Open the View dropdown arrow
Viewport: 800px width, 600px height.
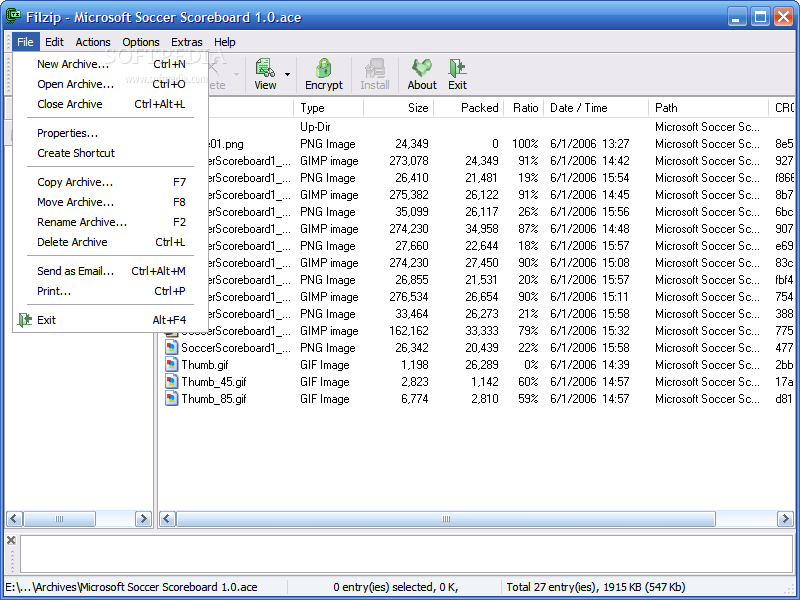tap(287, 74)
